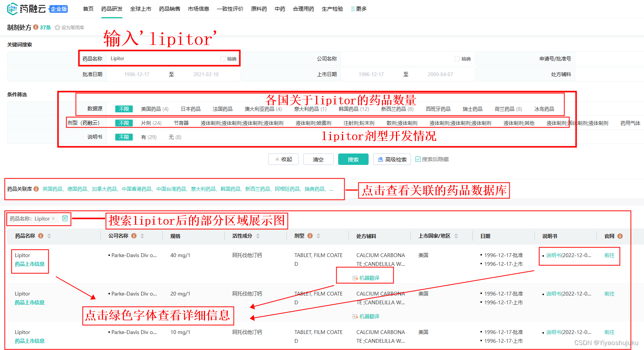Click info icon in 药品名称 column header

point(41,236)
